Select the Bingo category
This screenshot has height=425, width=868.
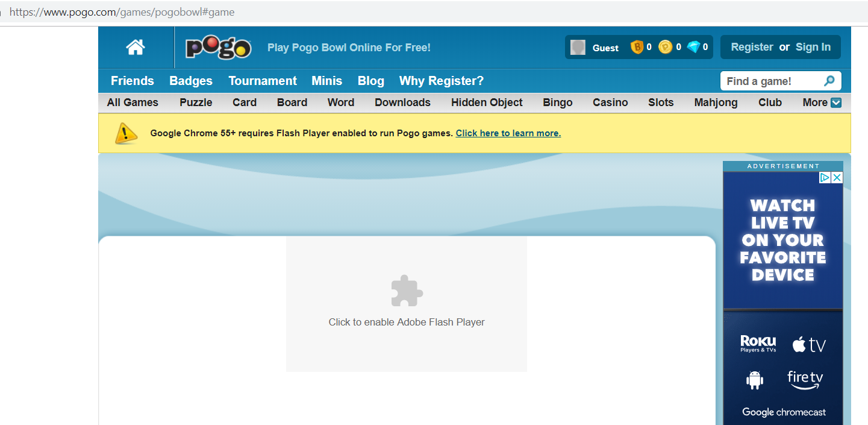coord(558,102)
